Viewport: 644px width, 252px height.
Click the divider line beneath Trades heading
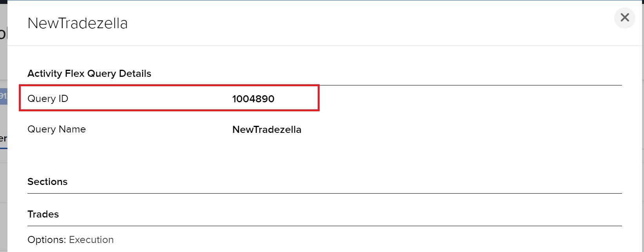point(324,226)
